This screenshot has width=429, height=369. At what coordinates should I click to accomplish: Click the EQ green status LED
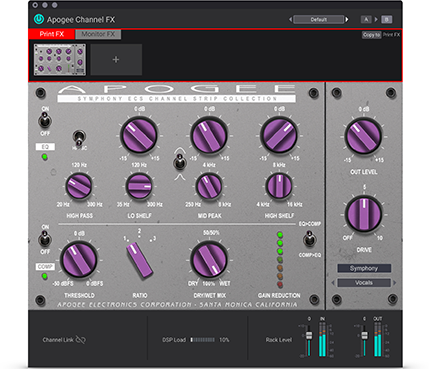pos(45,157)
